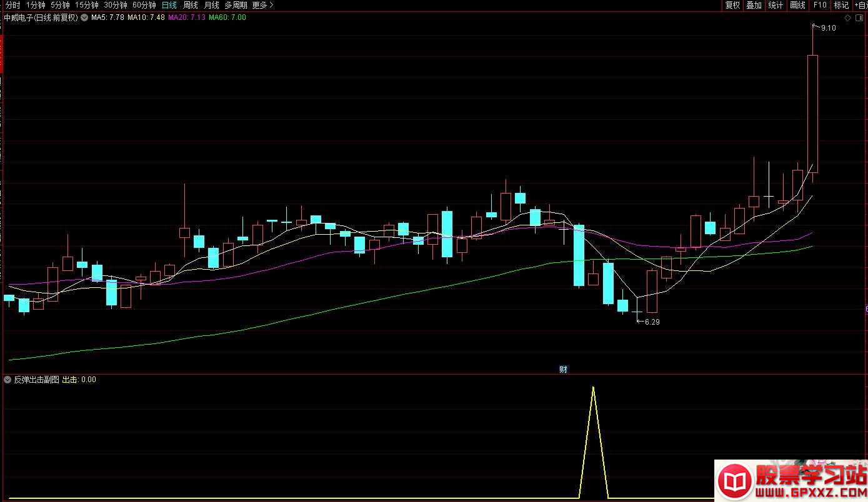The width and height of the screenshot is (868, 502).
Task: Click the MA60: 7.00 label
Action: click(x=227, y=17)
